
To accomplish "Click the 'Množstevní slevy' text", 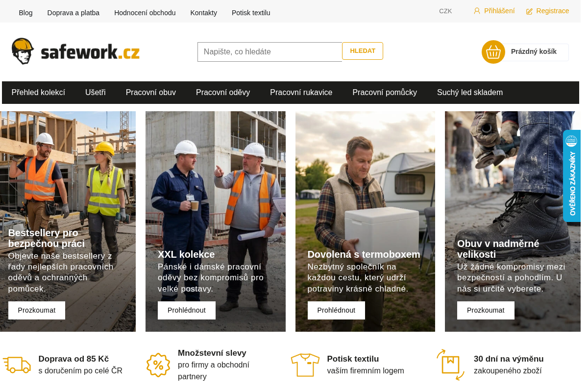I will (x=212, y=353).
